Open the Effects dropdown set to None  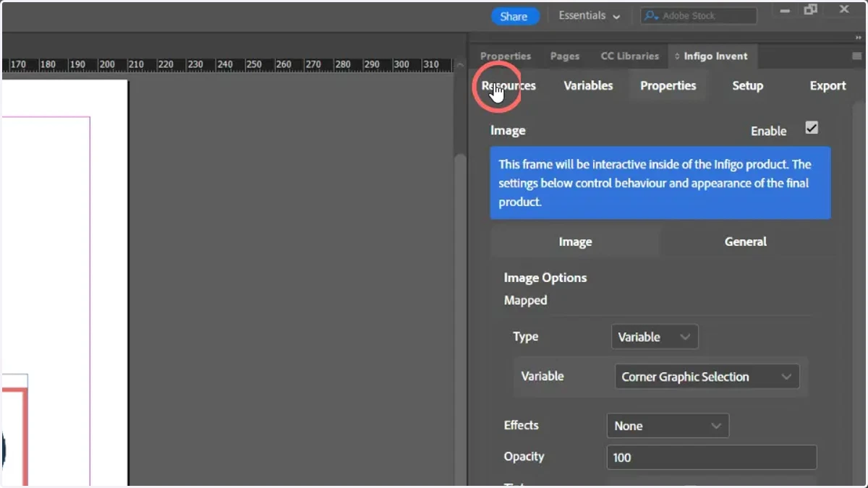[668, 426]
